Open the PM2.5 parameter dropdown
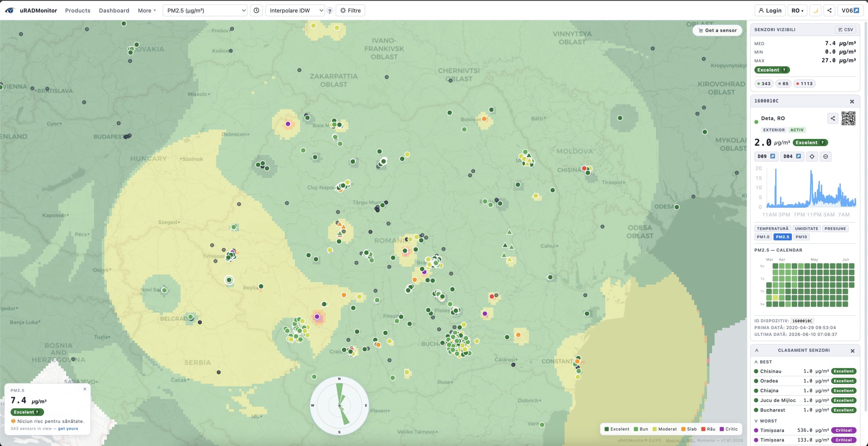The height and width of the screenshot is (446, 868). pyautogui.click(x=205, y=11)
